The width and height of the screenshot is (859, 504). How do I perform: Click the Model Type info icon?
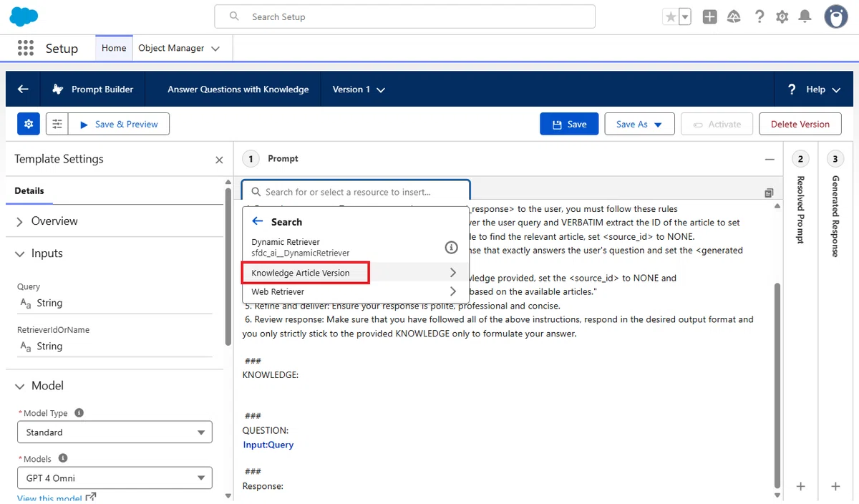tap(79, 413)
